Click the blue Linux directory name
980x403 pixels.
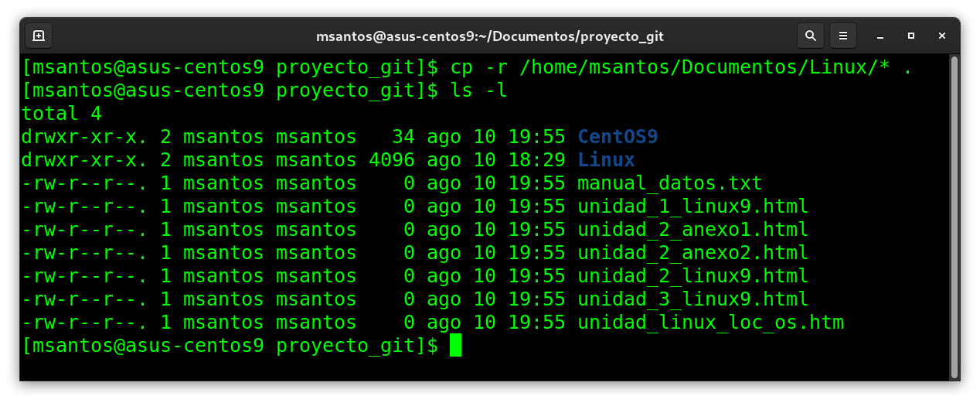[x=606, y=160]
